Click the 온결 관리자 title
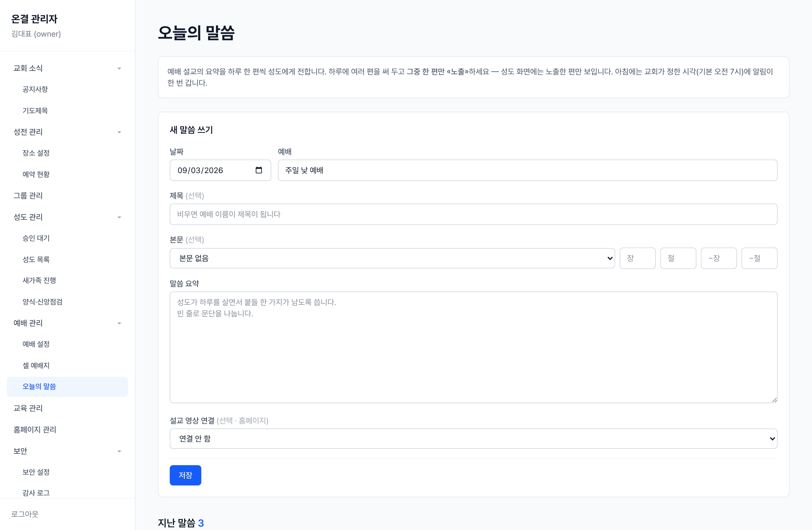Image resolution: width=812 pixels, height=530 pixels. point(34,19)
